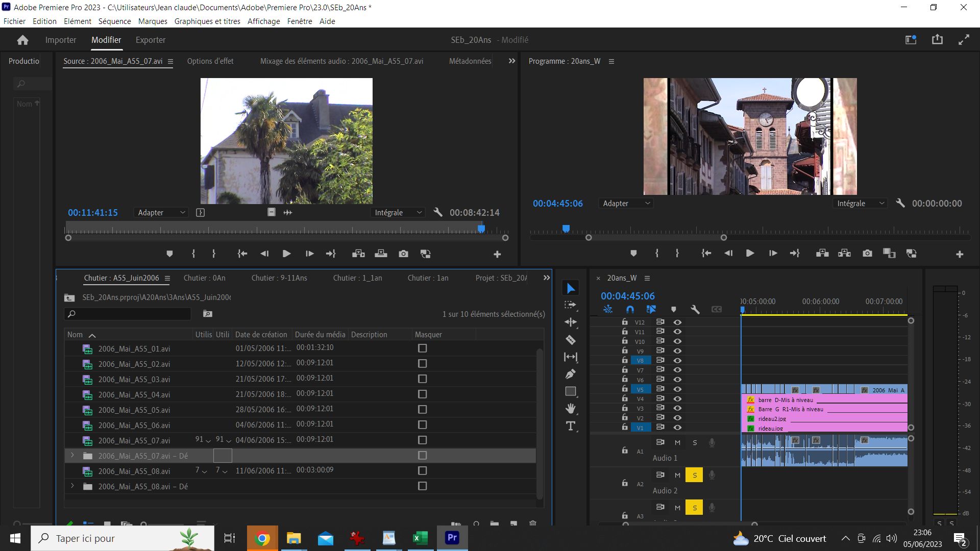Enable the timeline magnet snap icon
This screenshot has height=551, width=980.
click(x=630, y=309)
